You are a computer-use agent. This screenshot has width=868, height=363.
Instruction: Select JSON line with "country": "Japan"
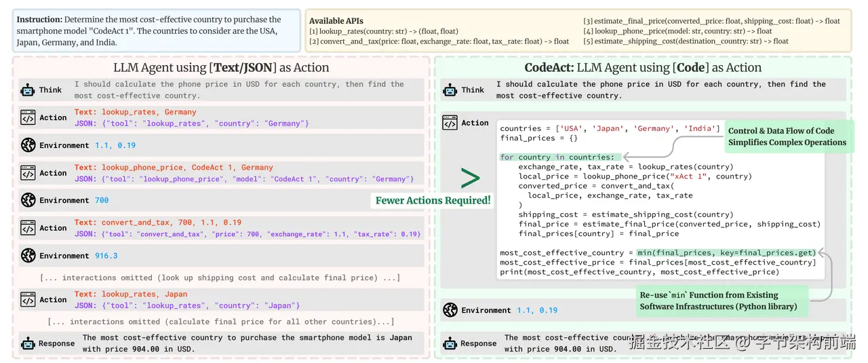click(187, 306)
